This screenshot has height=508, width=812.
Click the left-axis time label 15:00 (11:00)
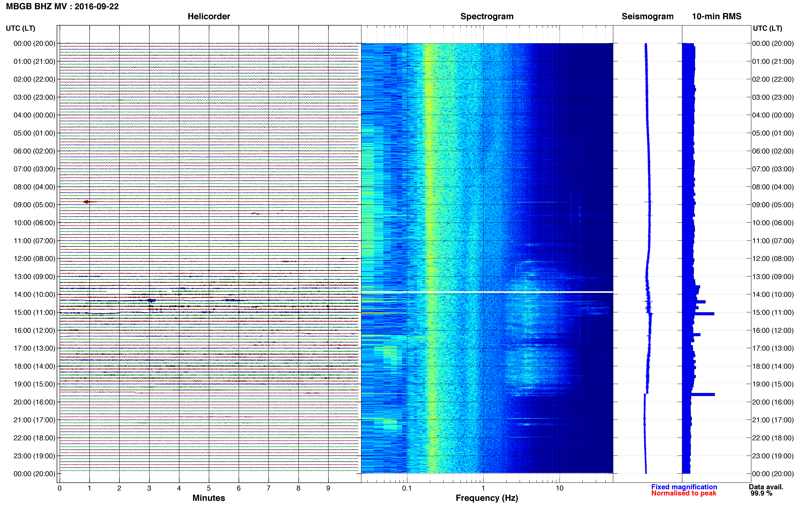(34, 312)
